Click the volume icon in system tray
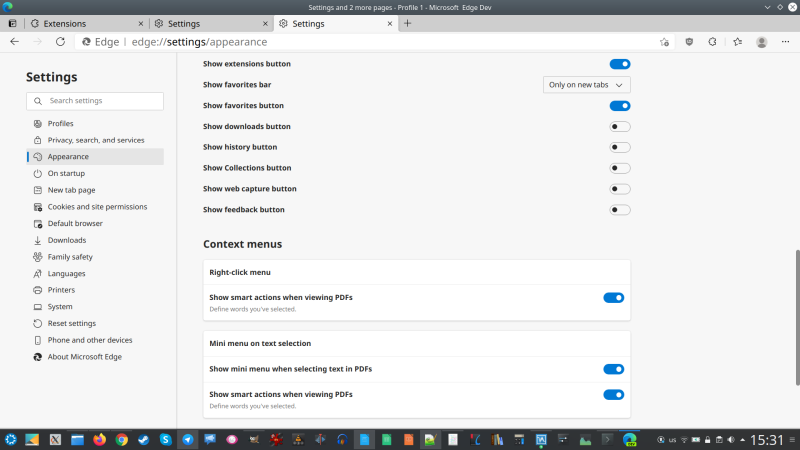 731,440
